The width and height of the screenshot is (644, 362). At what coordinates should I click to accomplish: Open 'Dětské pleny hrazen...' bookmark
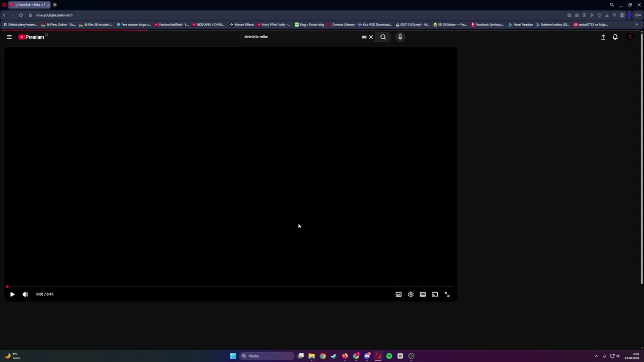pos(20,25)
